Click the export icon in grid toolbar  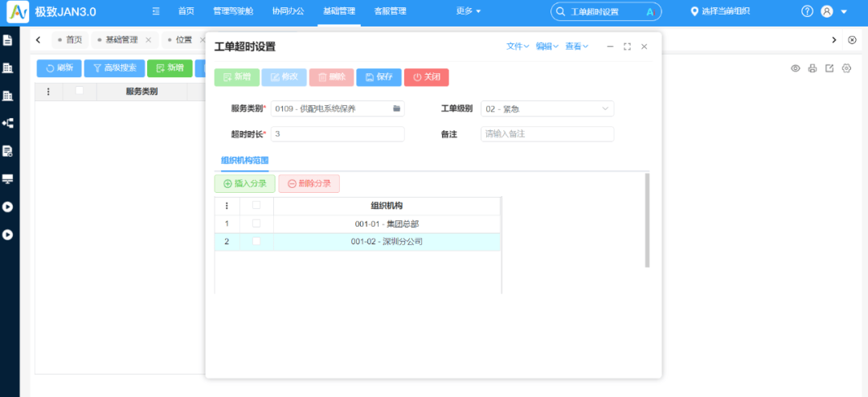pos(829,68)
